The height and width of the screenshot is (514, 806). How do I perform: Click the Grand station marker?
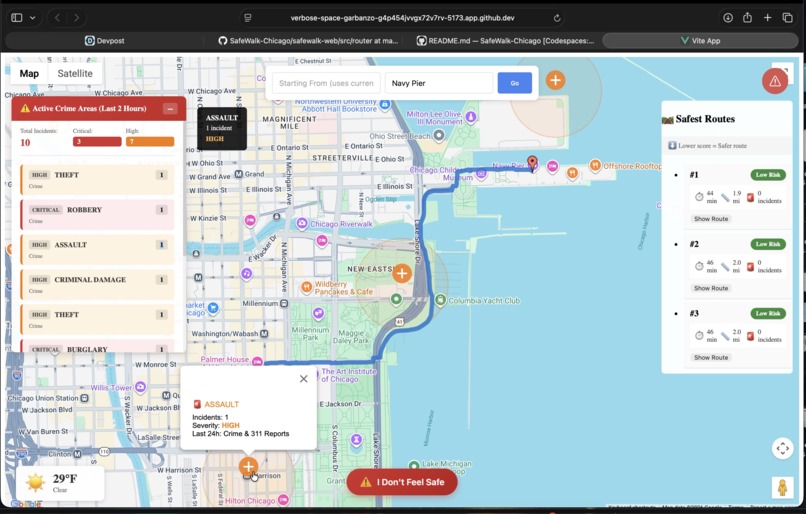point(239,174)
